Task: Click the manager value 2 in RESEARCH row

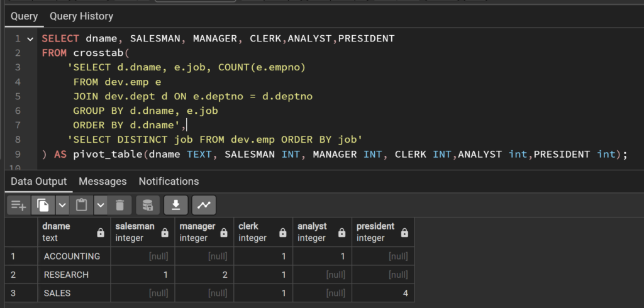Action: [204, 275]
